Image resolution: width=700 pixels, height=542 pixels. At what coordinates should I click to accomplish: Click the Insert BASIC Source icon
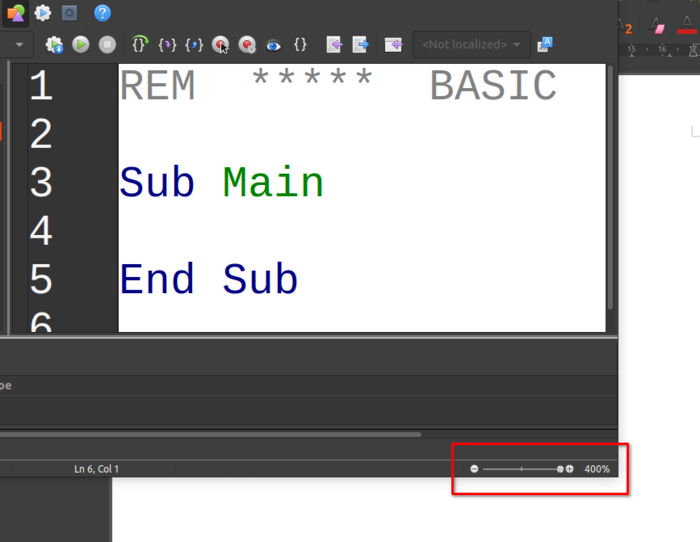(334, 45)
